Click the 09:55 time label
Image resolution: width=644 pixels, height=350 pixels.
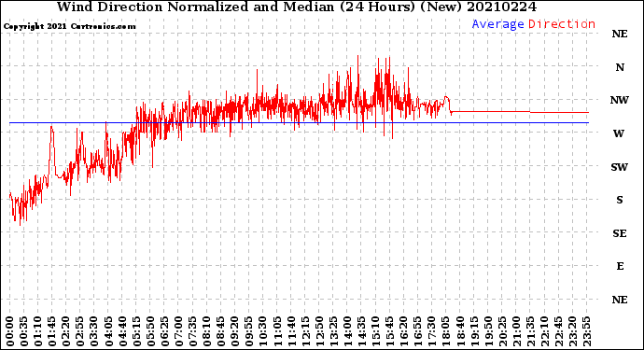click(x=249, y=331)
